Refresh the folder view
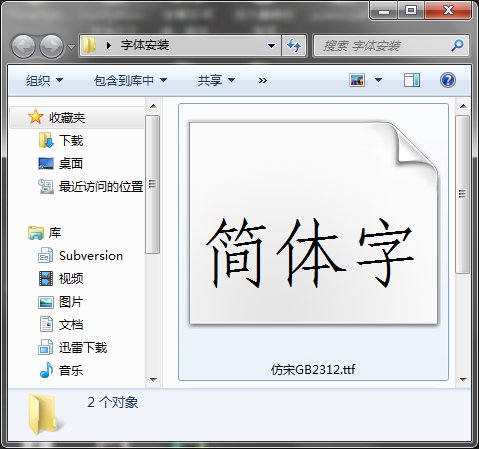The image size is (479, 449). [x=294, y=45]
